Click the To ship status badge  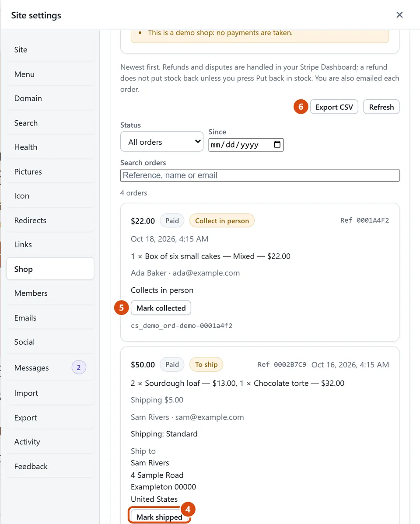[206, 365]
